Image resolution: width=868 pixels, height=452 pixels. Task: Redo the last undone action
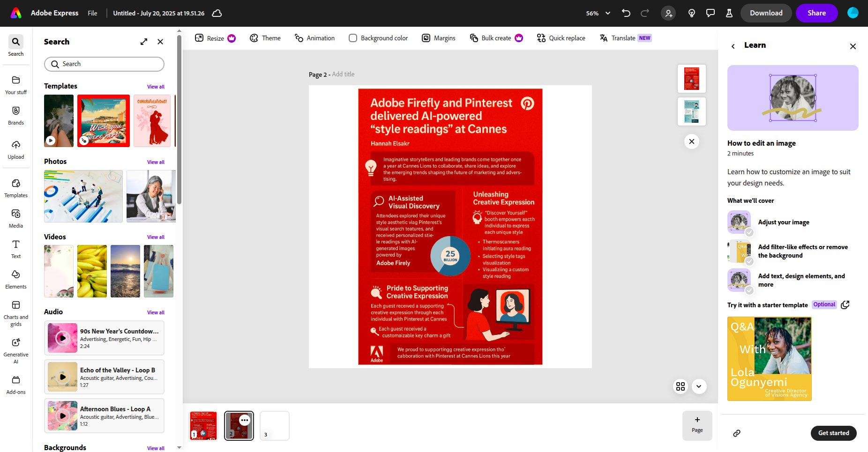[x=645, y=13]
